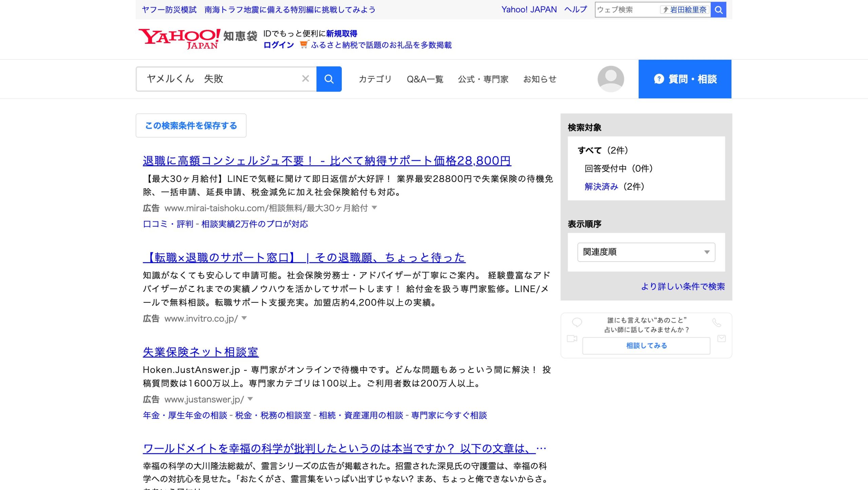Select すべて (2件) search target
Viewport: 868px width, 490px height.
[603, 150]
